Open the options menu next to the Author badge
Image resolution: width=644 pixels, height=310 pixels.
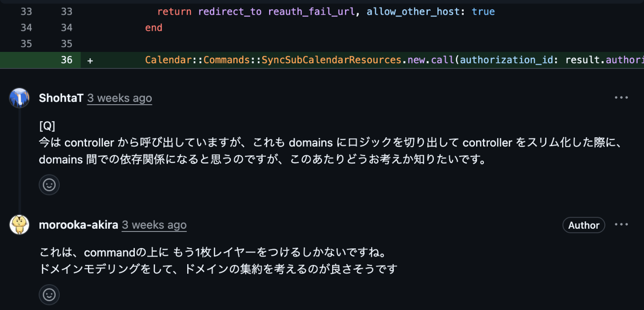621,225
